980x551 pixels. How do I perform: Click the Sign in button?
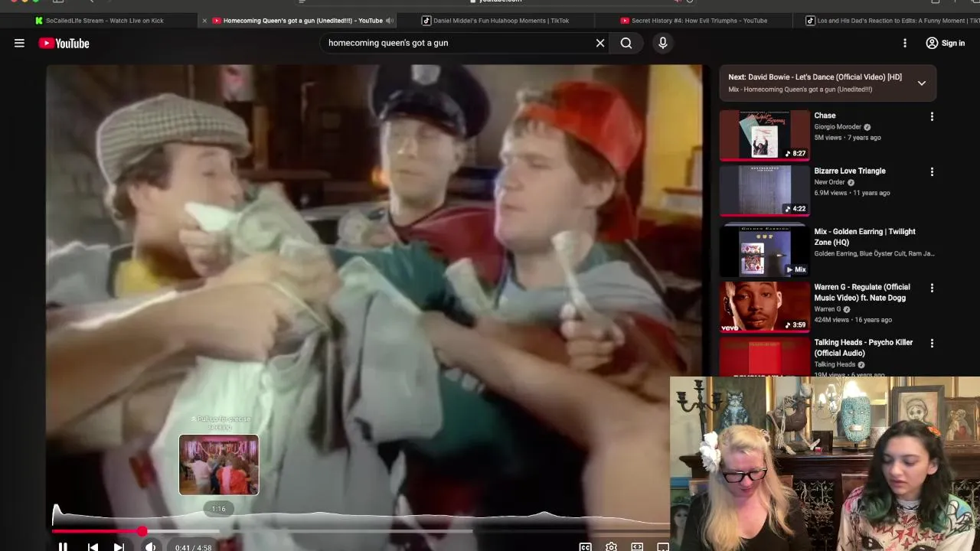pos(946,44)
